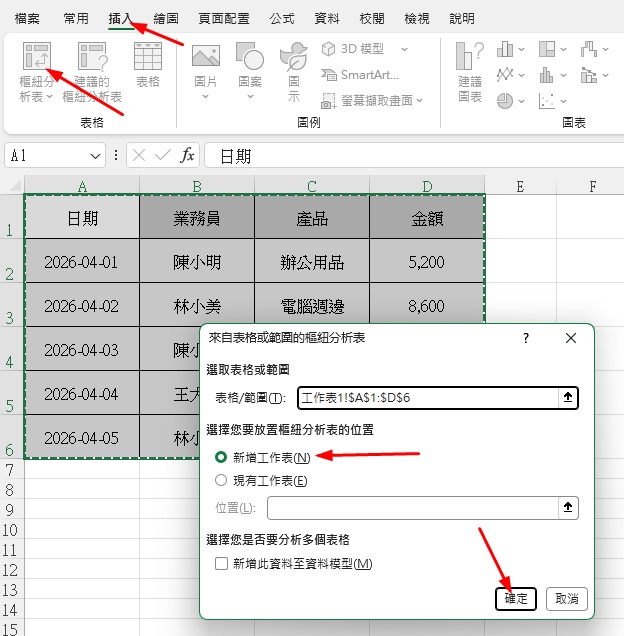Click cell containing 2026-04-03
624x636 pixels.
[x=82, y=350]
